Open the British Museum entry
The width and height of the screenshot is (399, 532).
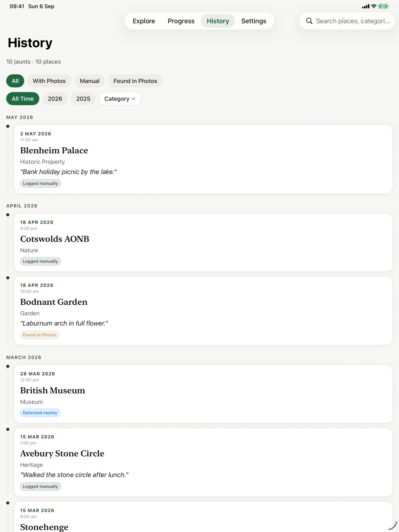click(203, 394)
